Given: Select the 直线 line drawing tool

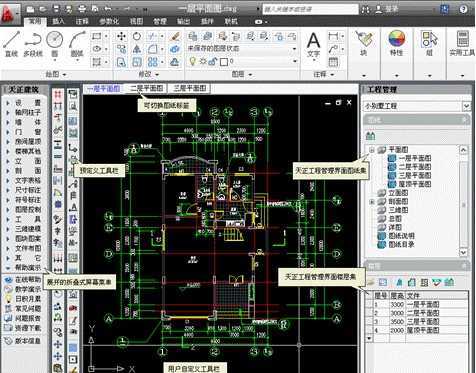Looking at the screenshot, I should 11,43.
